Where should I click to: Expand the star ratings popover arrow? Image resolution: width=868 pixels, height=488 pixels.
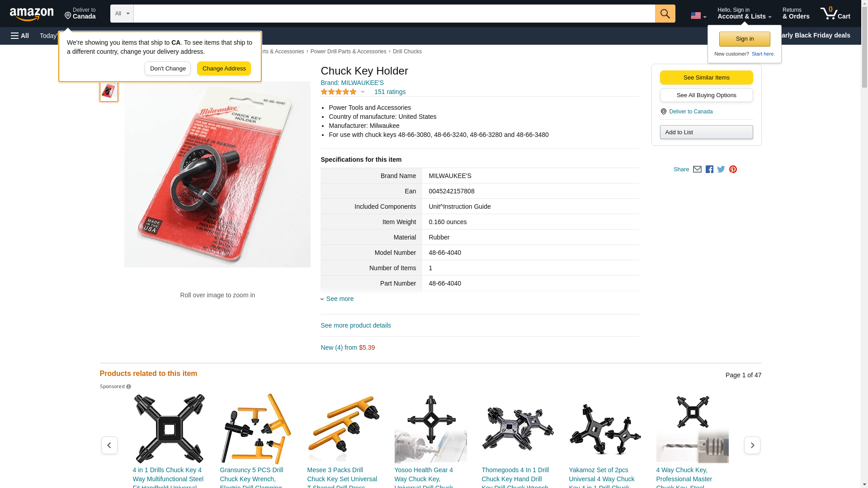point(363,92)
